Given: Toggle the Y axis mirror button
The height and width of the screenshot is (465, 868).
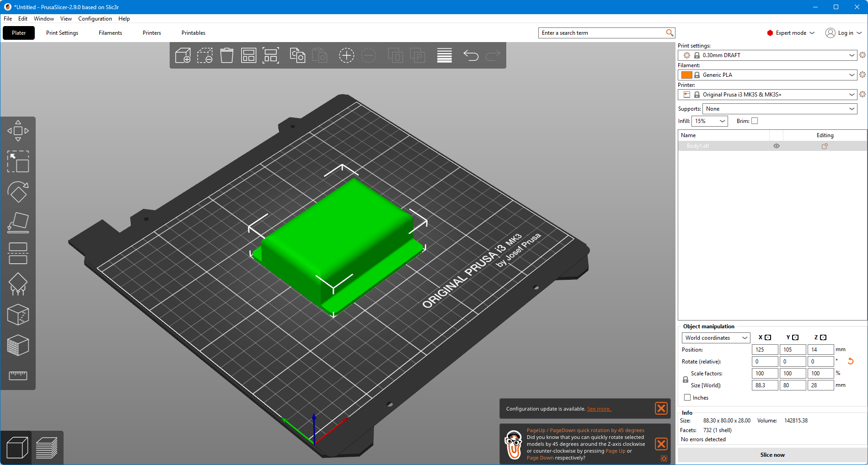Looking at the screenshot, I should click(795, 337).
